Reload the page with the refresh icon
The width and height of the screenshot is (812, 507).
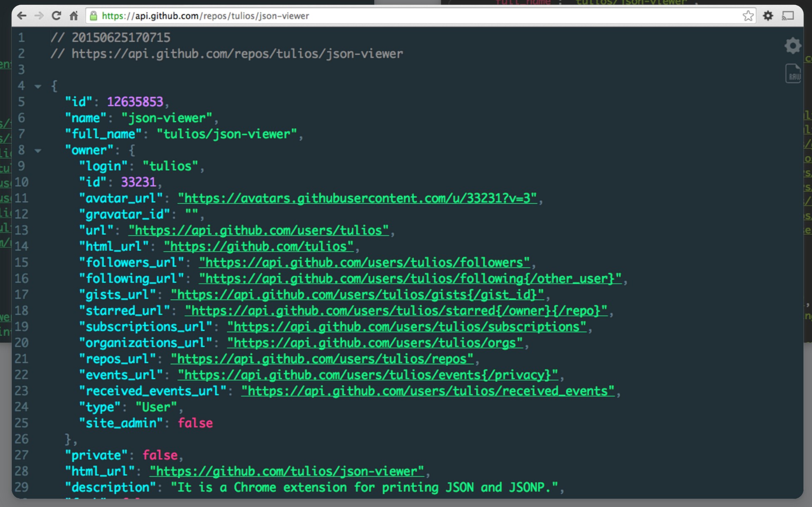[x=56, y=16]
